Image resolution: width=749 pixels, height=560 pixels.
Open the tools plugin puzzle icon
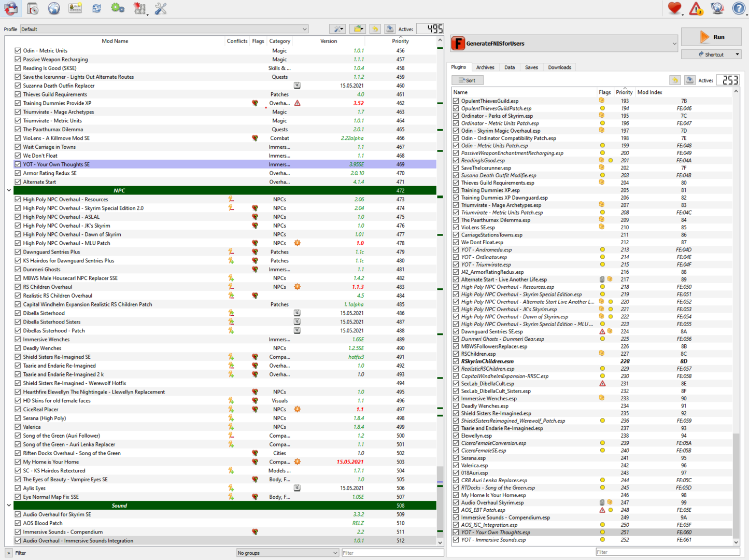point(139,8)
